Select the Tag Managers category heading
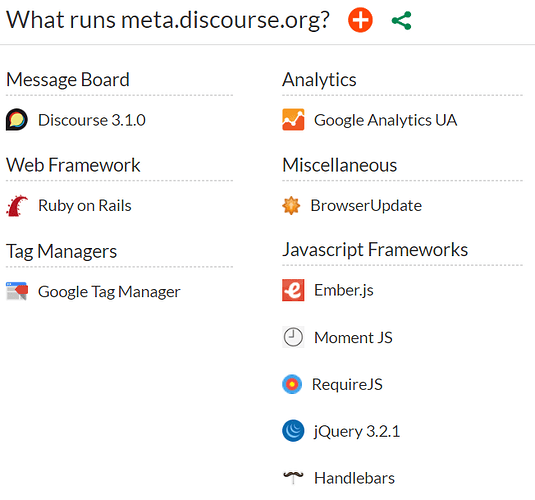 pyautogui.click(x=61, y=252)
